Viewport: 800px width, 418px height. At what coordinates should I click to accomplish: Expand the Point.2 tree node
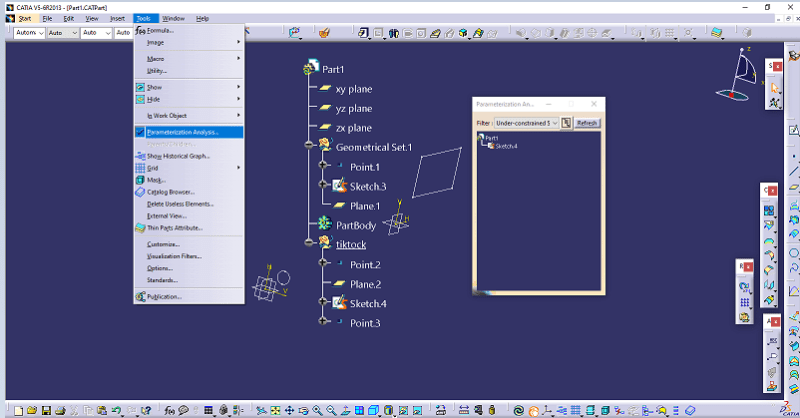coord(322,262)
